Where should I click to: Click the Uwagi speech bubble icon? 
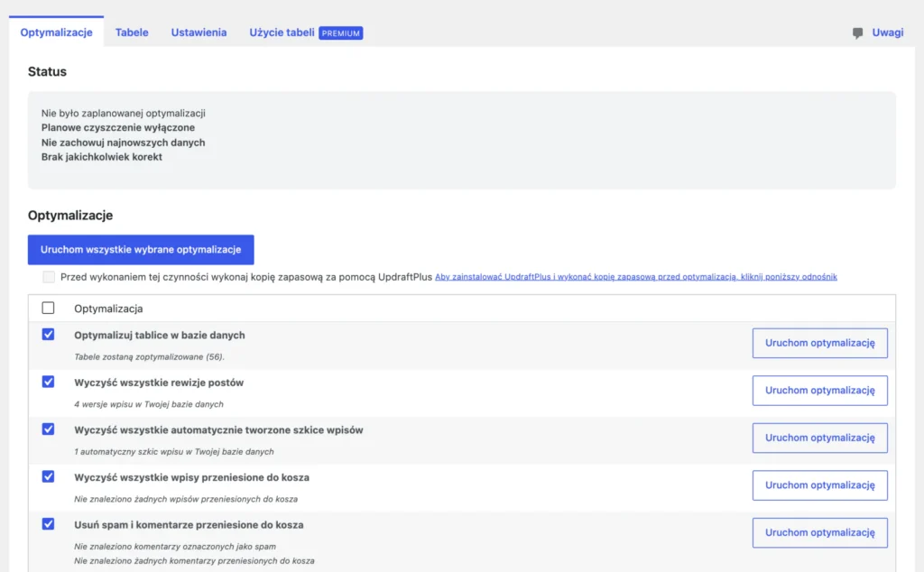857,33
